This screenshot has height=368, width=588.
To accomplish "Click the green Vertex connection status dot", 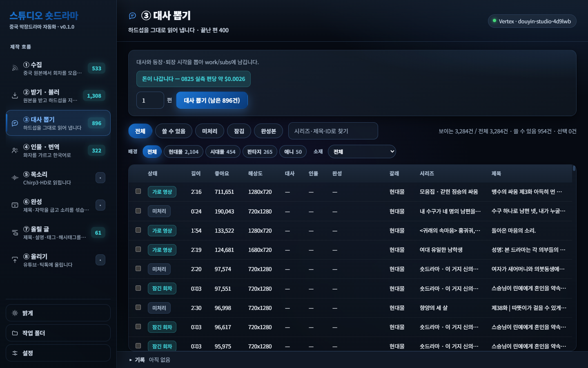I will pos(494,21).
